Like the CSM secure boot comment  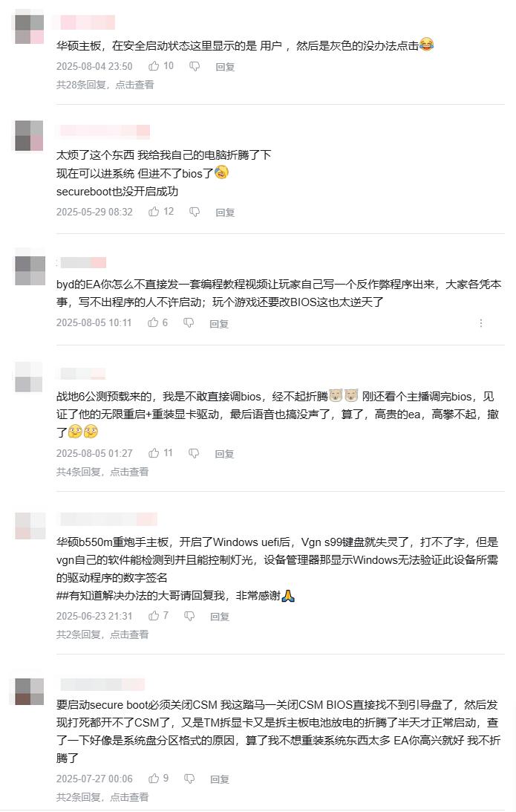tap(158, 779)
